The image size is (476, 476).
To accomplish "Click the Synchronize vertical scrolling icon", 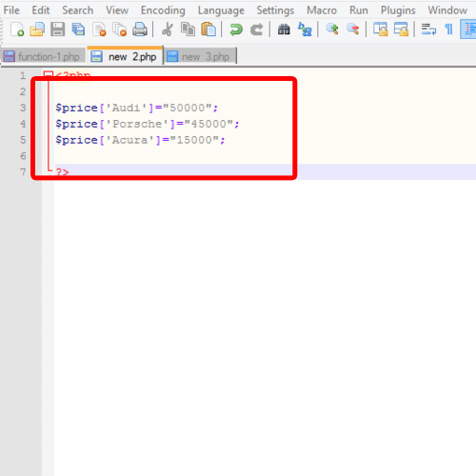I will click(x=381, y=30).
